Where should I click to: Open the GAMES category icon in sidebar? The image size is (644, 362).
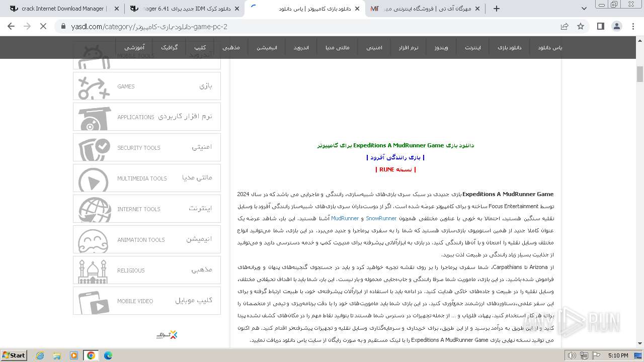[x=94, y=87]
